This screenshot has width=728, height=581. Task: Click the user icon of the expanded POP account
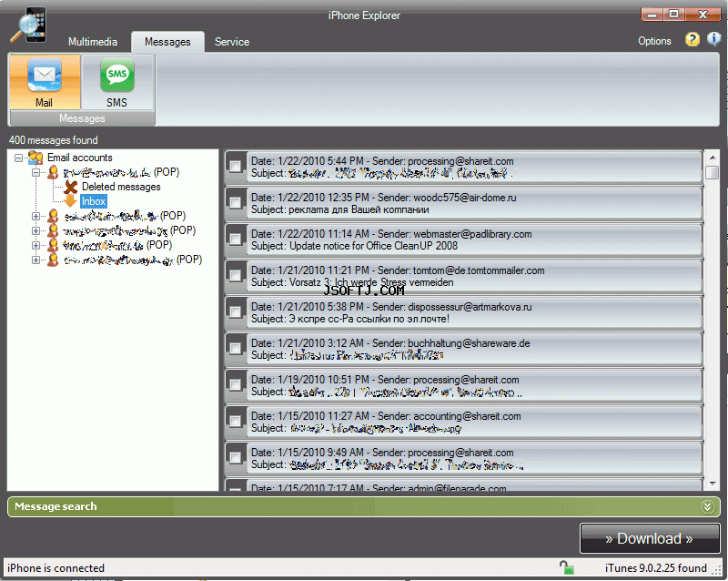(x=53, y=172)
